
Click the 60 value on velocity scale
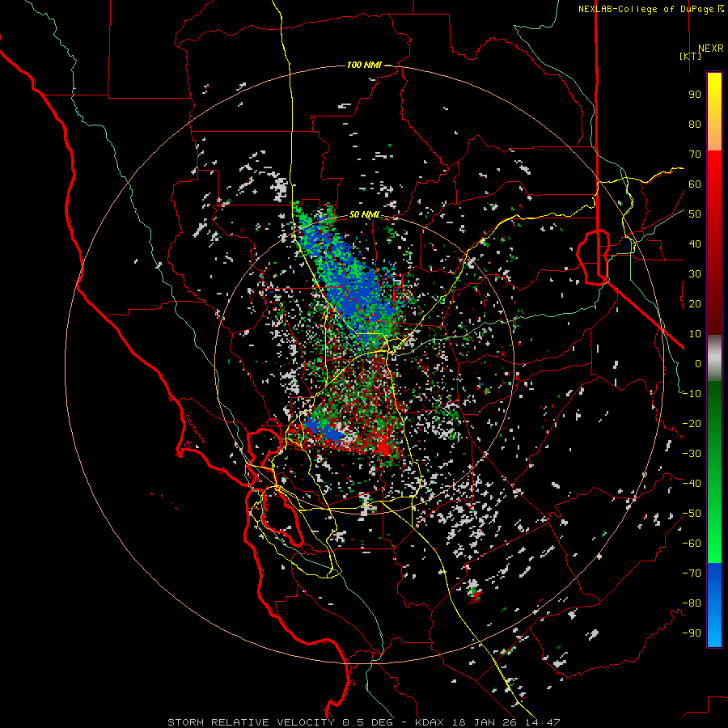point(695,184)
